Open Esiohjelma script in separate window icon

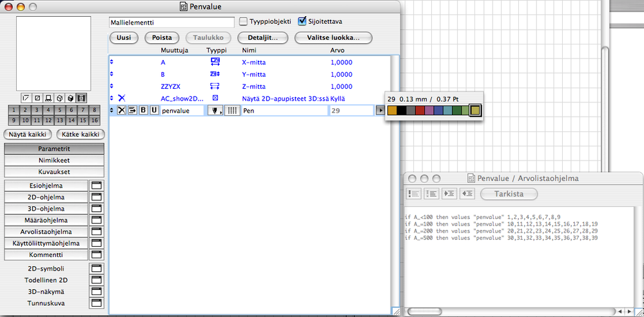[x=97, y=186]
